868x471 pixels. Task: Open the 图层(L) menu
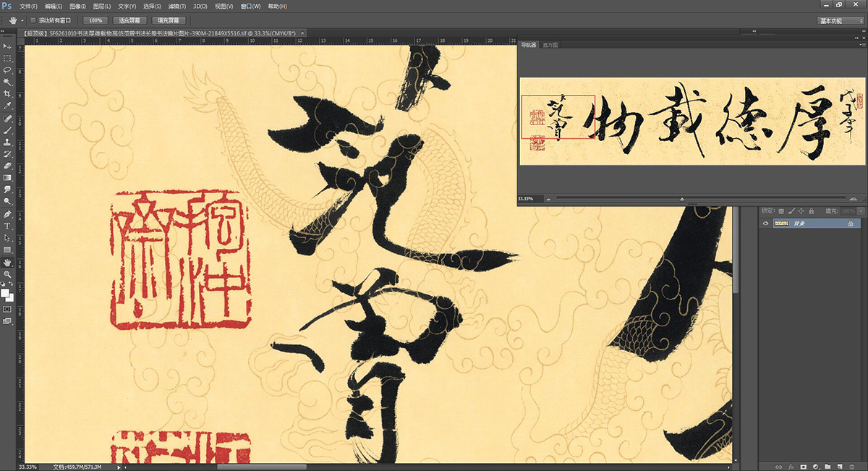(102, 6)
